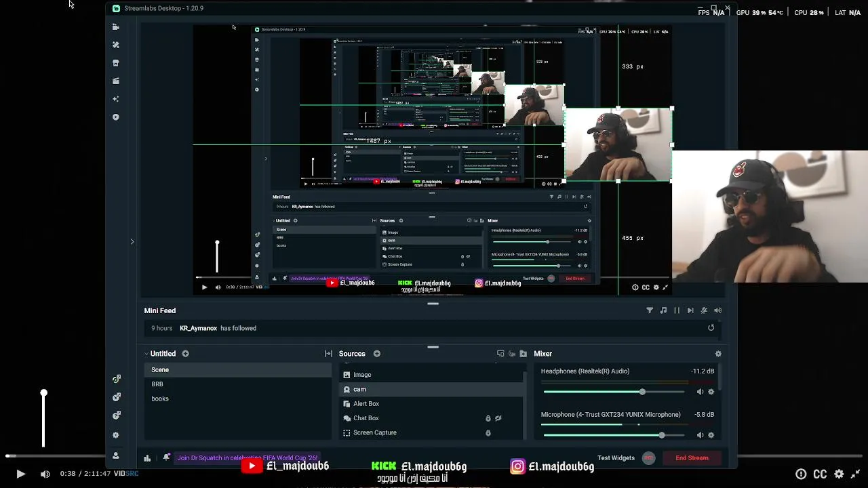Open the Highlighter clapperboard sidebar icon

(x=116, y=81)
